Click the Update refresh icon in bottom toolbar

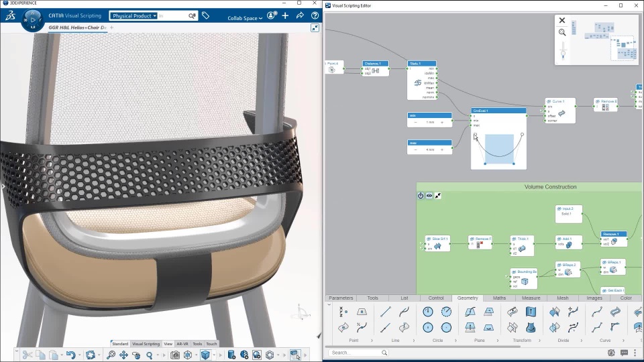[91, 355]
